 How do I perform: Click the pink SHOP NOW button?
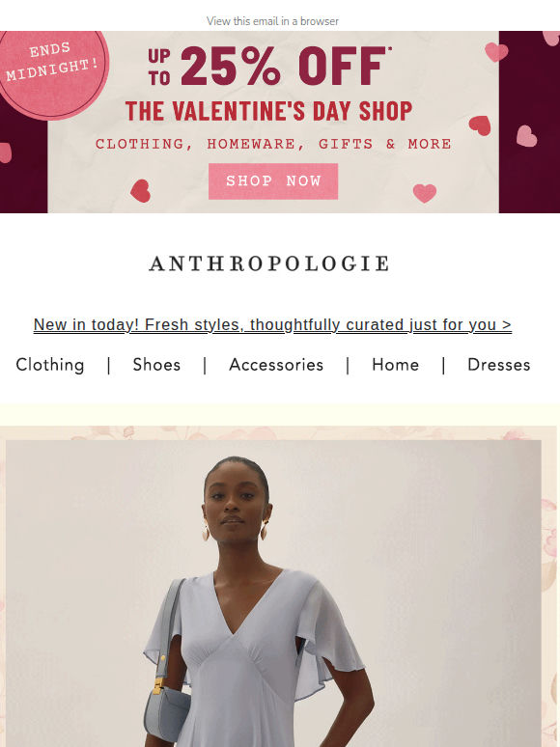(x=273, y=181)
